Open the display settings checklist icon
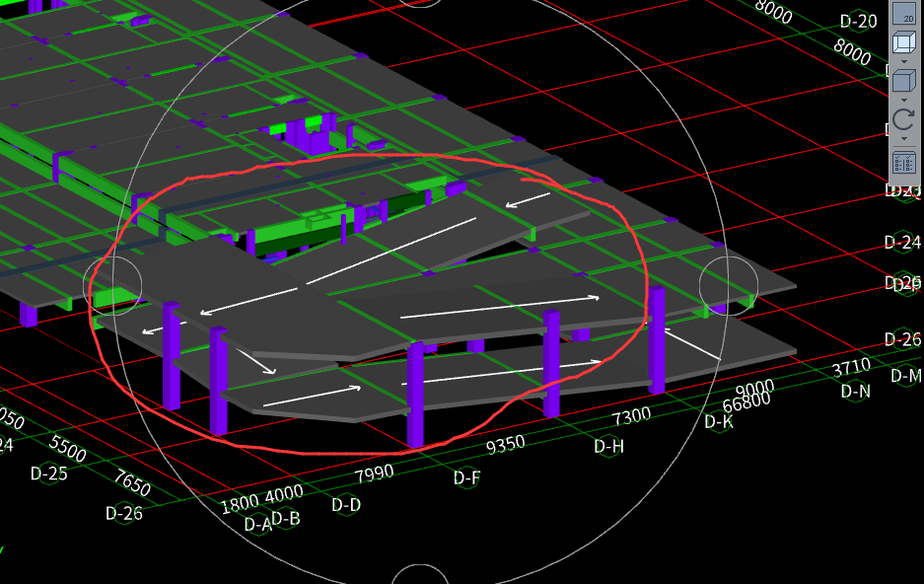Screen dimensions: 924x584 pos(904,163)
